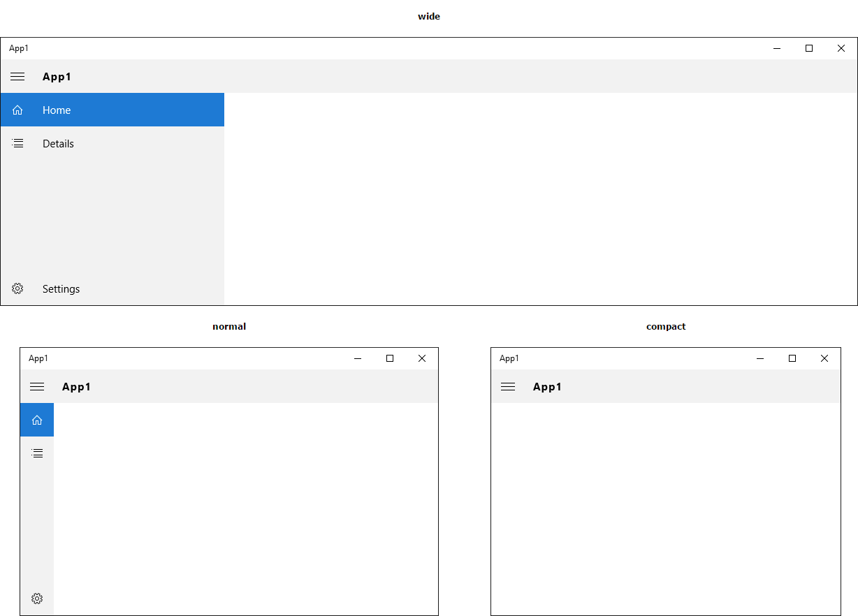Maximize the normal App1 window
Image resolution: width=858 pixels, height=616 pixels.
click(x=390, y=358)
